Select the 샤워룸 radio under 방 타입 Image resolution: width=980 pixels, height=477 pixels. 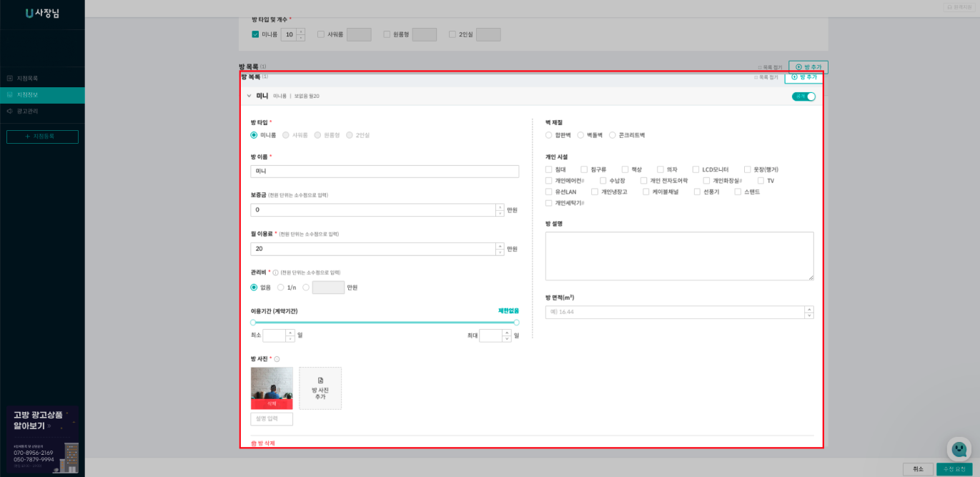(286, 135)
